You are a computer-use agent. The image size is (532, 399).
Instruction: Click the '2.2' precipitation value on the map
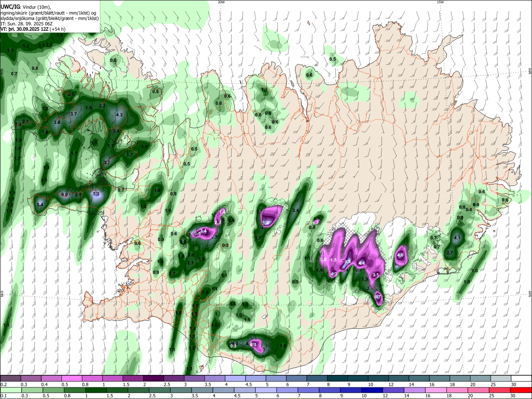[103, 106]
